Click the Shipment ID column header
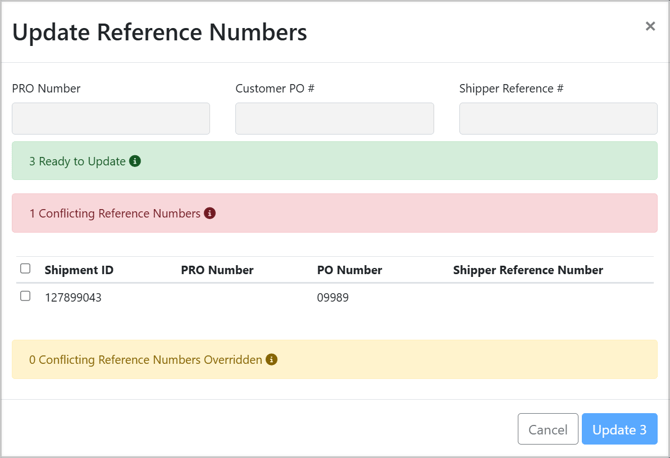Viewport: 670px width, 458px height. (x=79, y=270)
